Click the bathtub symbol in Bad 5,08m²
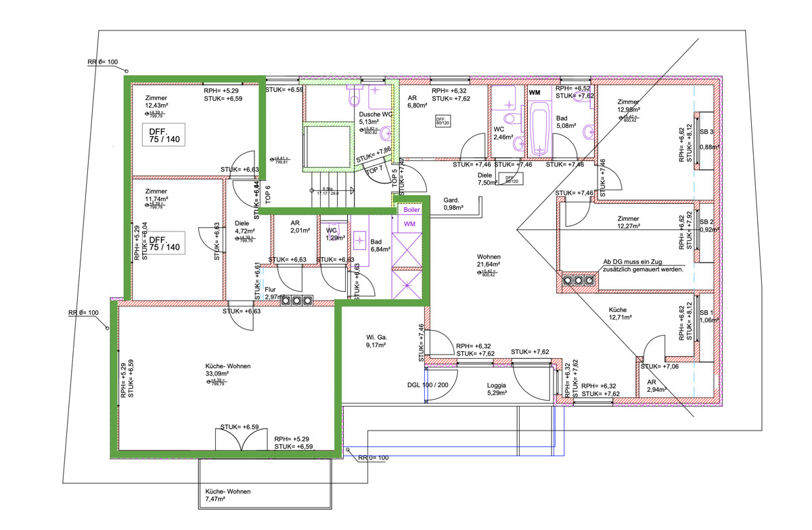The image size is (812, 530). point(539,129)
